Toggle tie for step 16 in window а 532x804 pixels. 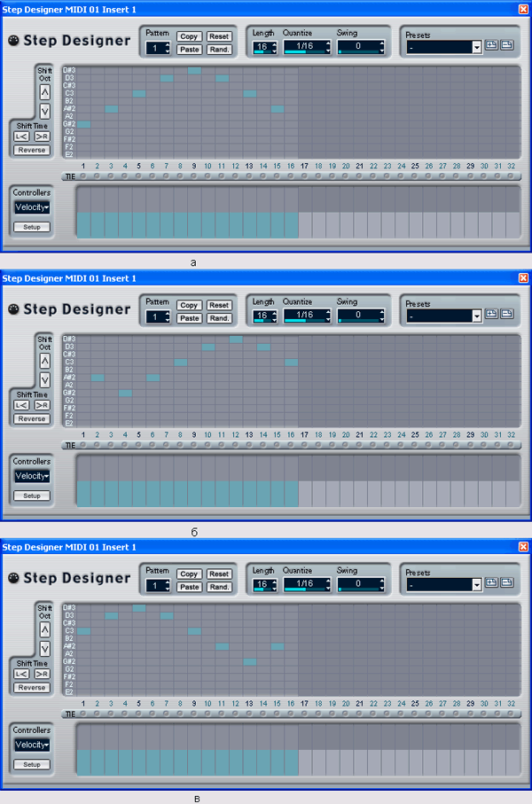click(x=291, y=176)
